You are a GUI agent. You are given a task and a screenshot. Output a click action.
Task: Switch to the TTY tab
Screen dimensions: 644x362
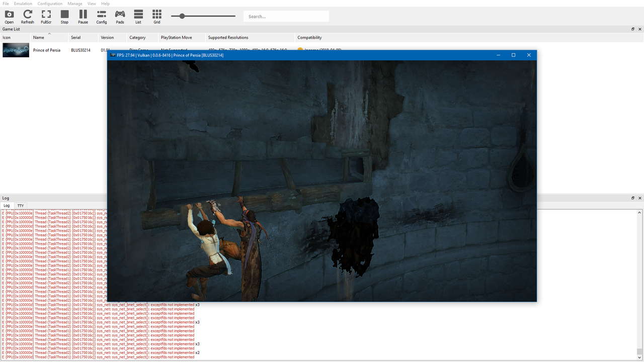pyautogui.click(x=21, y=206)
